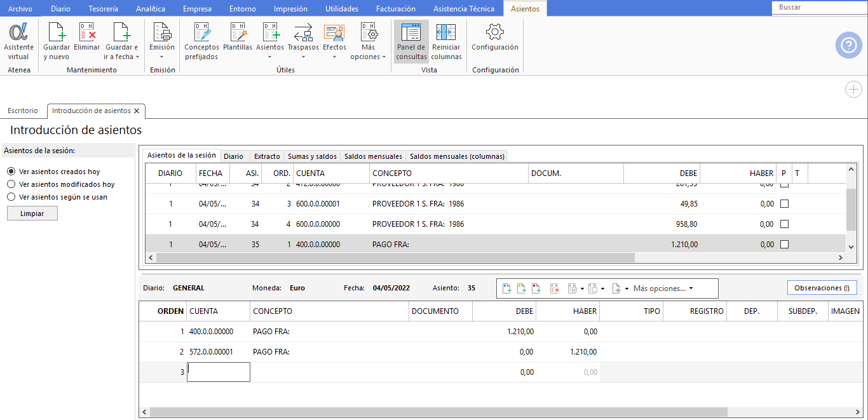The height and width of the screenshot is (420, 868).
Task: Click the FECHA column header
Action: 212,173
